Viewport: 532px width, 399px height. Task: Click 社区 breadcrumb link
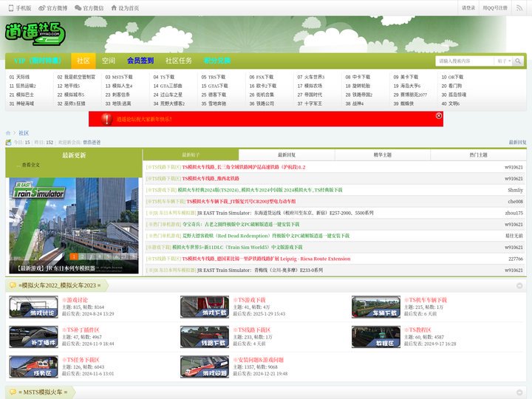[24, 133]
